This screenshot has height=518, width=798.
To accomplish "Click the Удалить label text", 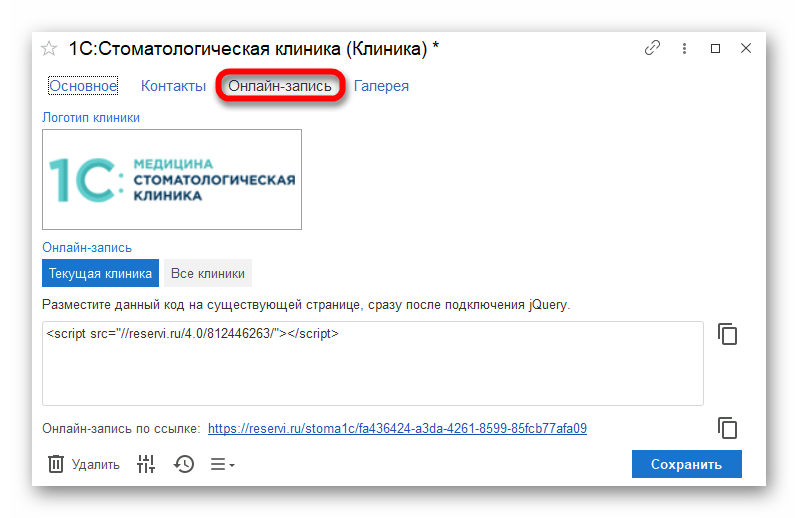I will (96, 465).
